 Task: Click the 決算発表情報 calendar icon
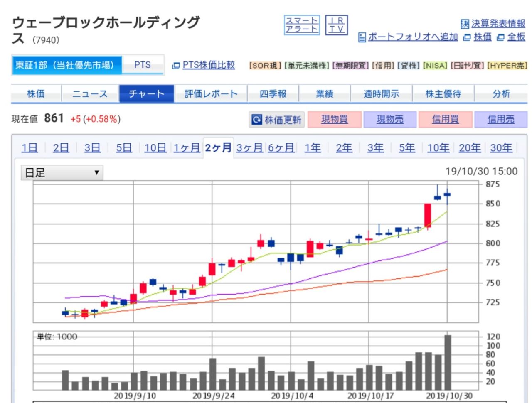[465, 24]
